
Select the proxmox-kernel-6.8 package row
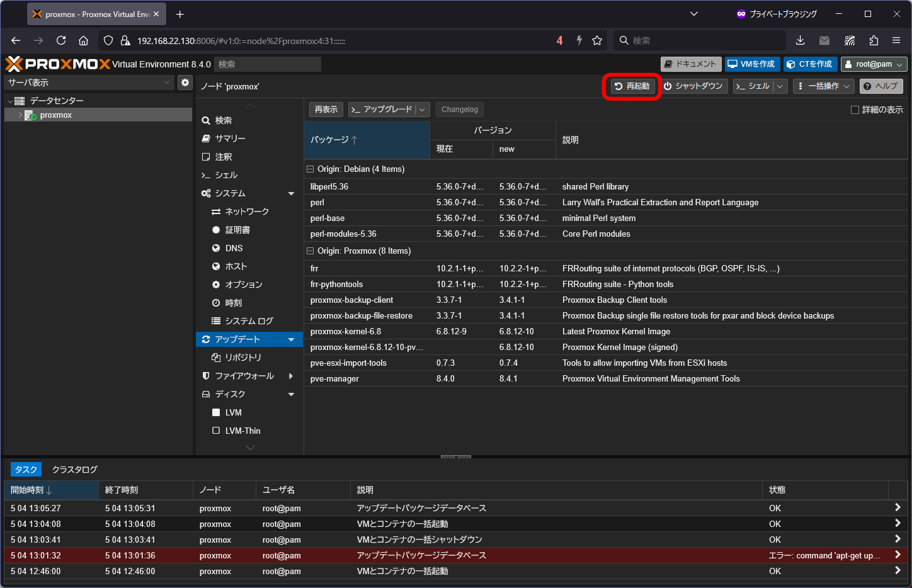606,332
